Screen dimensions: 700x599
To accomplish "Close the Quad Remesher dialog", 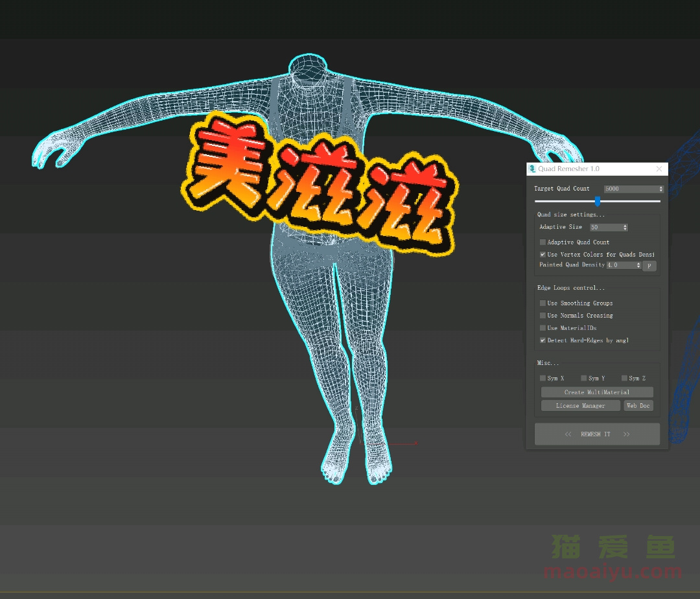I will [x=659, y=169].
